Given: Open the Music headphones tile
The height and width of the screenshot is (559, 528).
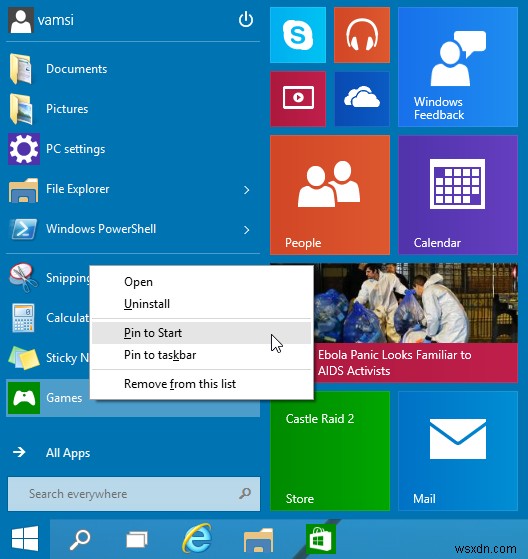Looking at the screenshot, I should coord(362,35).
